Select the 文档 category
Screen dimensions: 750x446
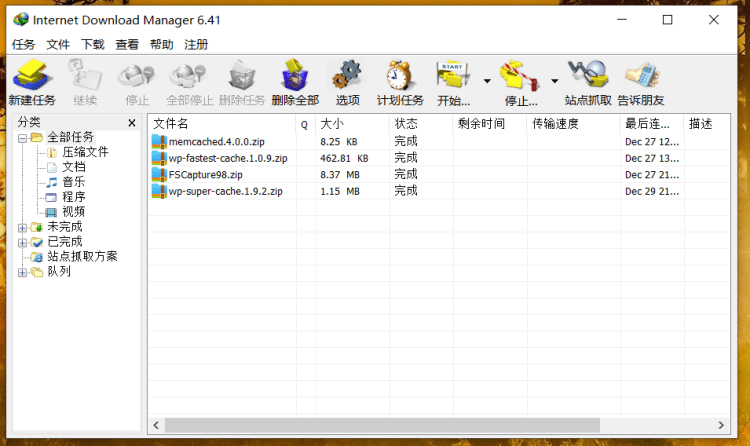click(x=74, y=167)
